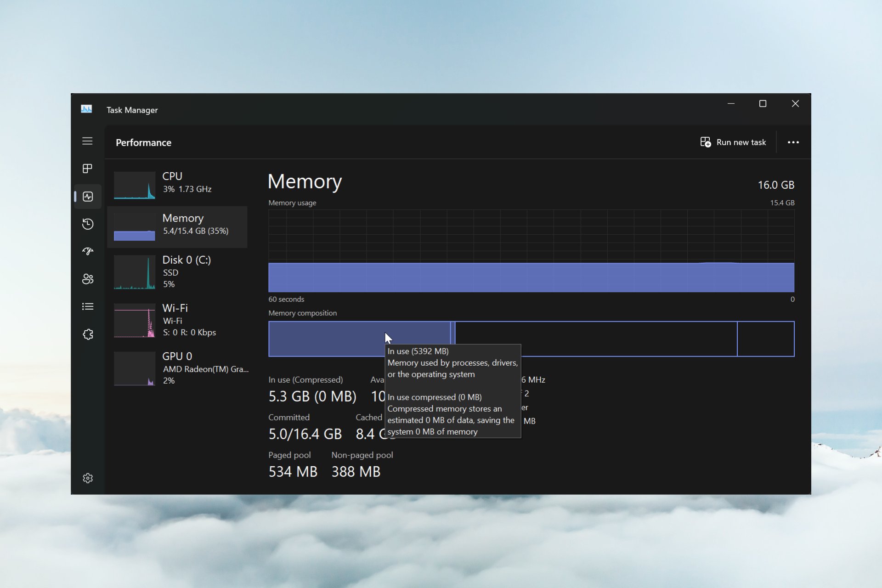Open the hamburger navigation menu

pyautogui.click(x=87, y=141)
